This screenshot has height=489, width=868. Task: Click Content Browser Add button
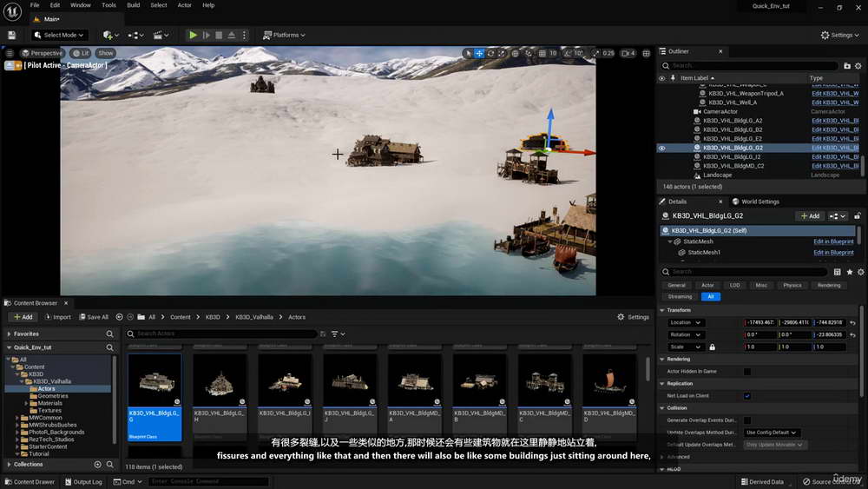(x=23, y=317)
